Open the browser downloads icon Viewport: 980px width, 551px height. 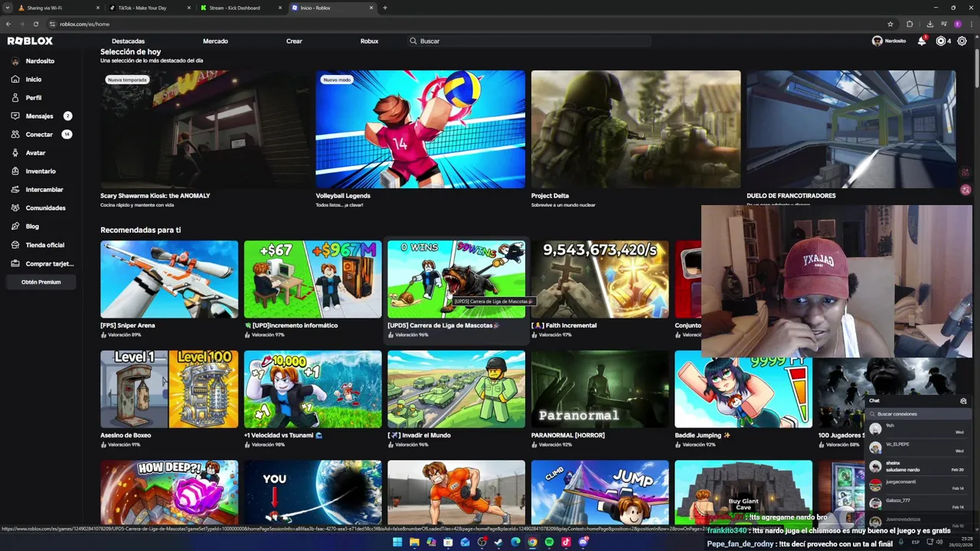click(929, 24)
